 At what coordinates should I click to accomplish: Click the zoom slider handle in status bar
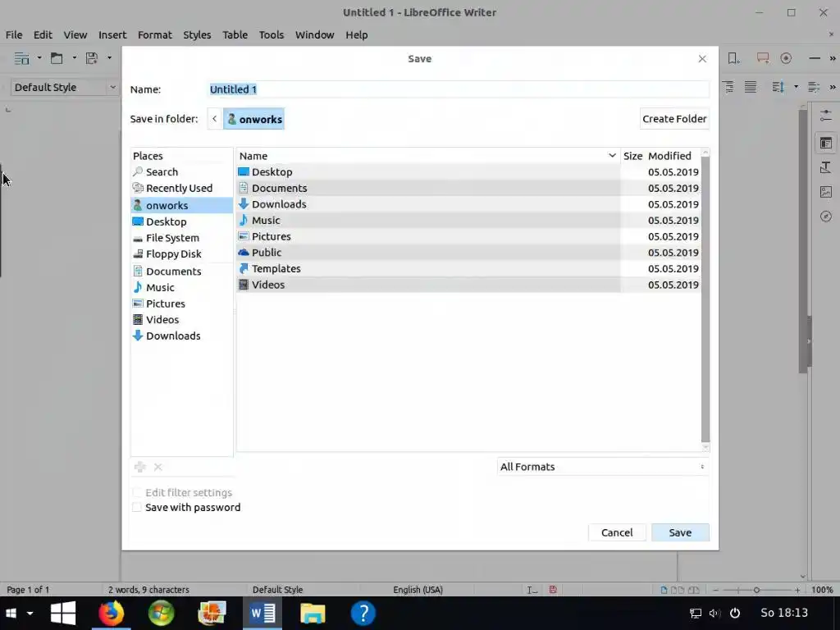click(x=756, y=590)
